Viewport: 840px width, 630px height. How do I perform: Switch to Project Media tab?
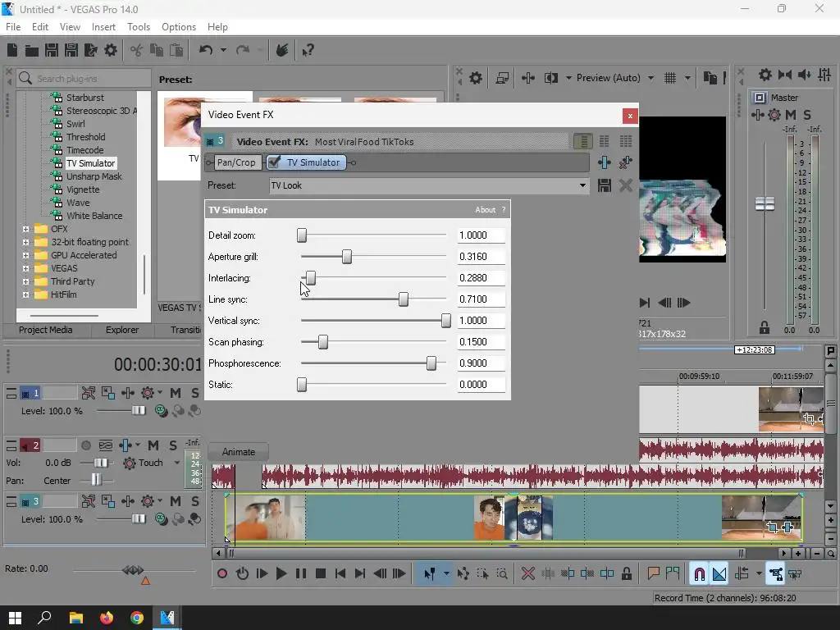tap(46, 330)
